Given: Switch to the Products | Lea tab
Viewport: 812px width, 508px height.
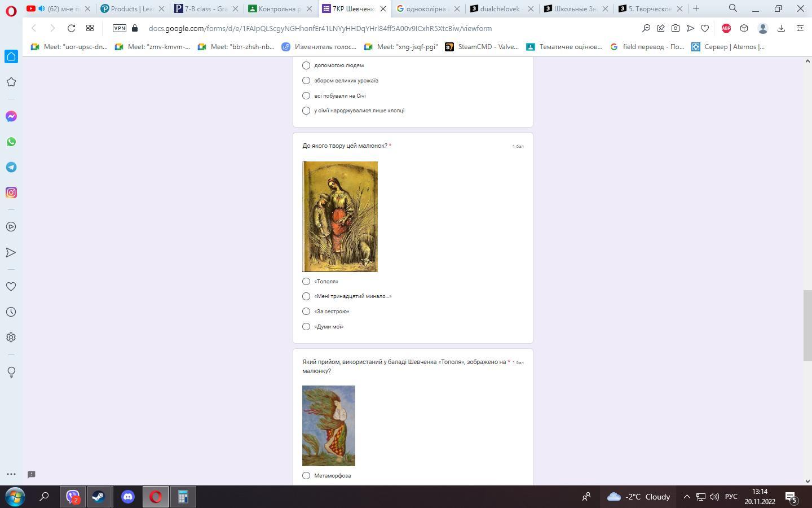Looking at the screenshot, I should click(x=133, y=8).
